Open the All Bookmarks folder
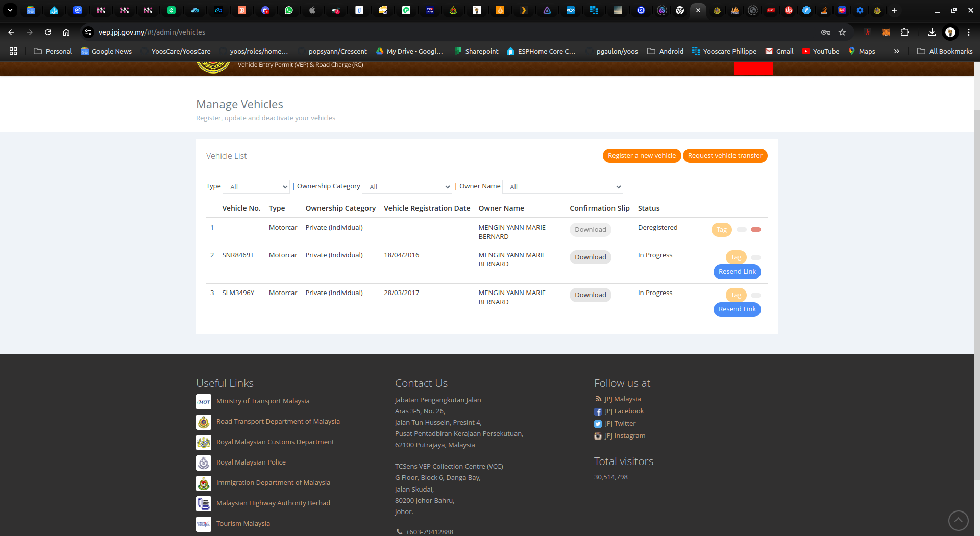The height and width of the screenshot is (536, 980). (x=945, y=51)
